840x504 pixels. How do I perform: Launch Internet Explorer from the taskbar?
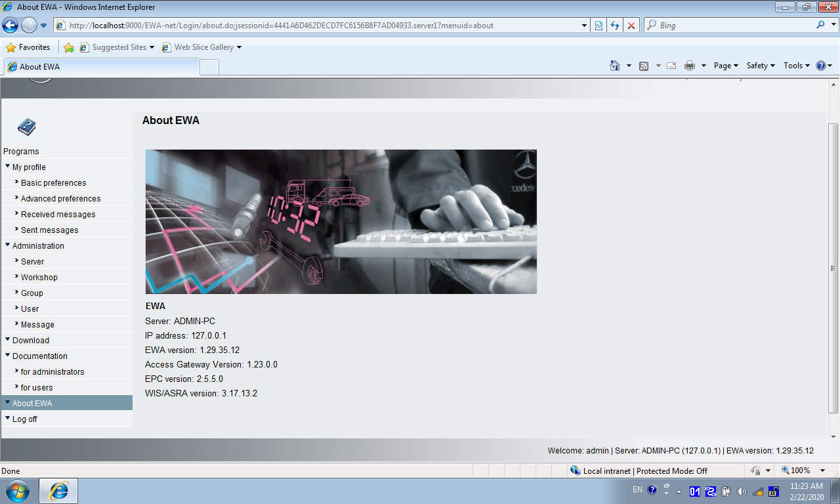pyautogui.click(x=58, y=490)
